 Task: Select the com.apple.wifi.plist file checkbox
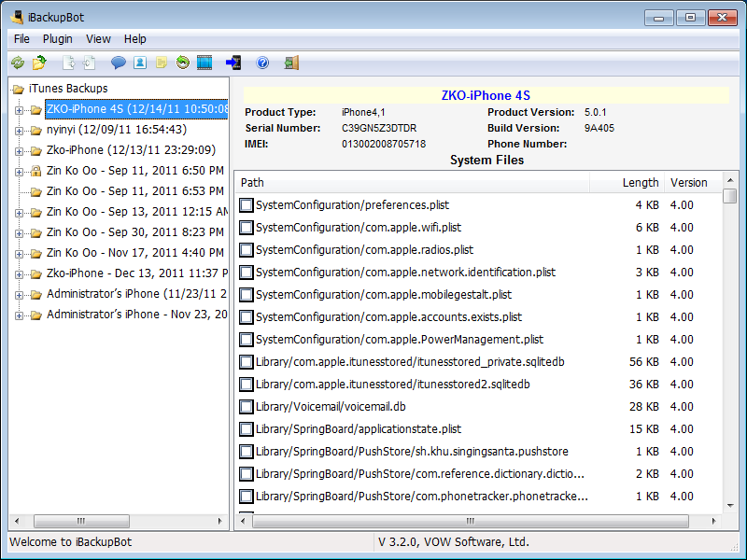(247, 228)
